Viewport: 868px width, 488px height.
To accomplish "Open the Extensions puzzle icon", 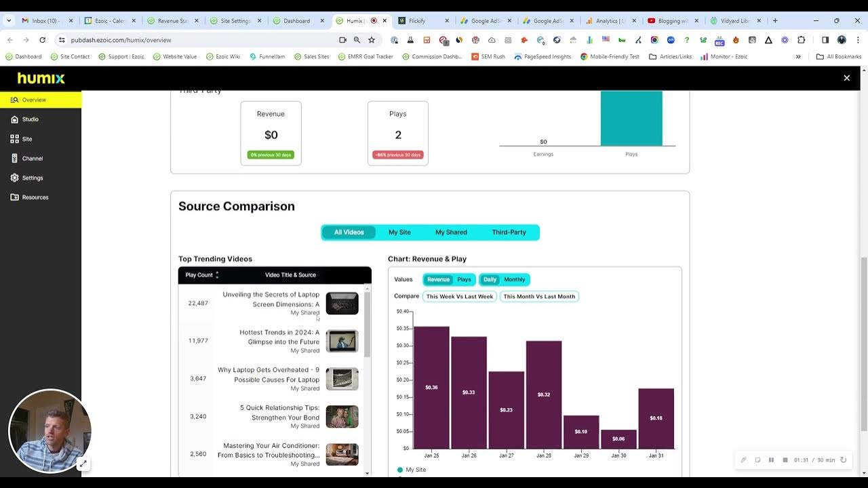I will 802,40.
